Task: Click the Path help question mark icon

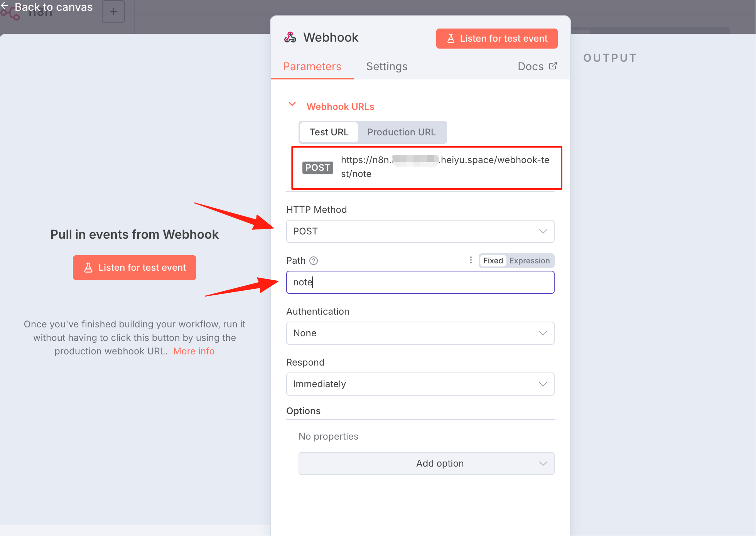Action: (x=314, y=261)
